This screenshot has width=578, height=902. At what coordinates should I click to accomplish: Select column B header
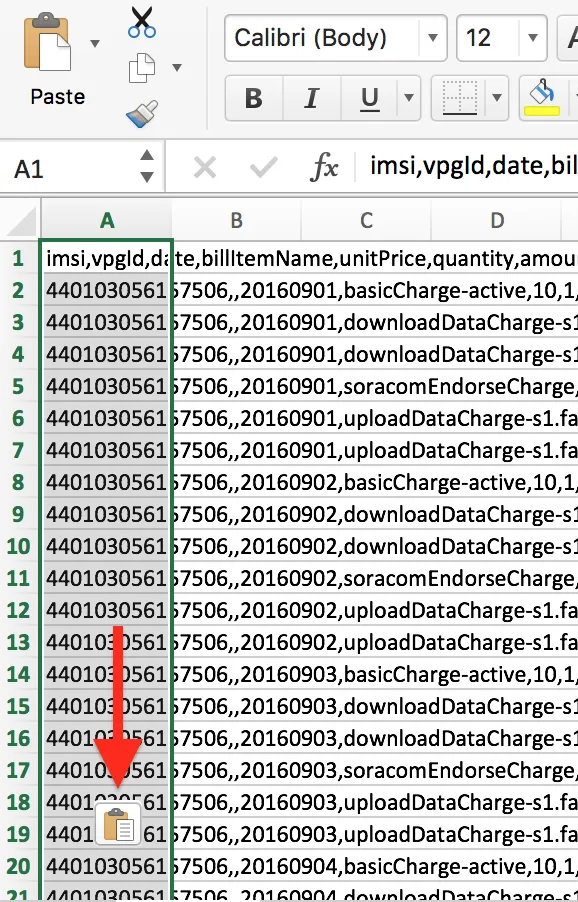coord(236,220)
